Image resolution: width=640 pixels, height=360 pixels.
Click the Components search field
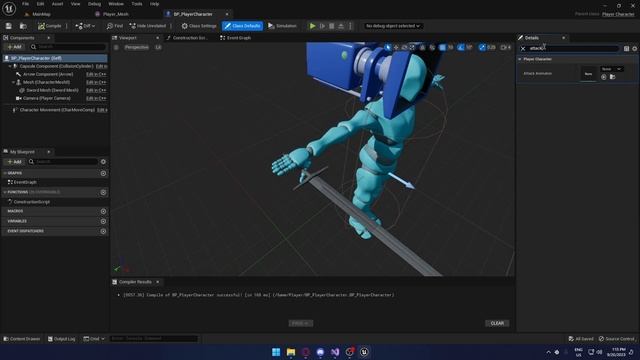click(x=68, y=47)
